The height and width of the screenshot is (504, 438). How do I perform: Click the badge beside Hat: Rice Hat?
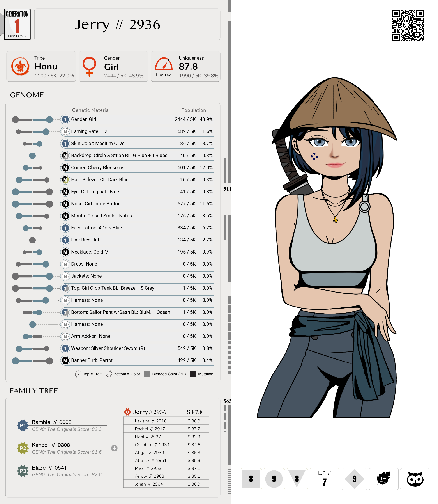click(x=65, y=240)
